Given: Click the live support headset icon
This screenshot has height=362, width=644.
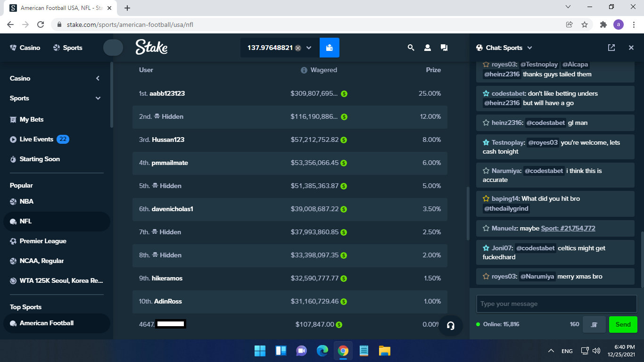Looking at the screenshot, I should pos(450,326).
